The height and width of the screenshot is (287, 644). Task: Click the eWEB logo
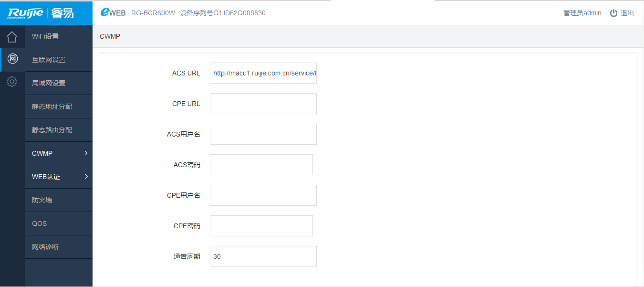(113, 13)
